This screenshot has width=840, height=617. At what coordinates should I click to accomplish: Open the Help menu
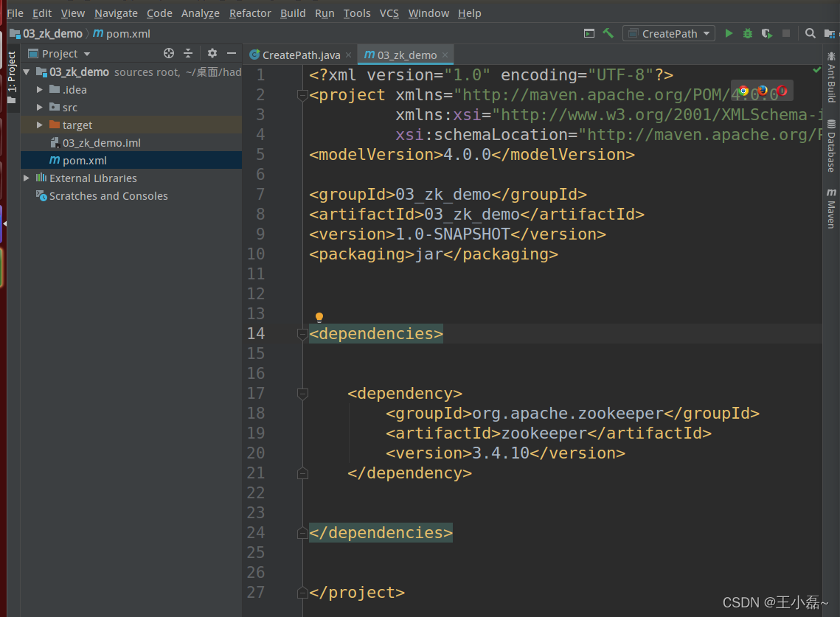469,13
